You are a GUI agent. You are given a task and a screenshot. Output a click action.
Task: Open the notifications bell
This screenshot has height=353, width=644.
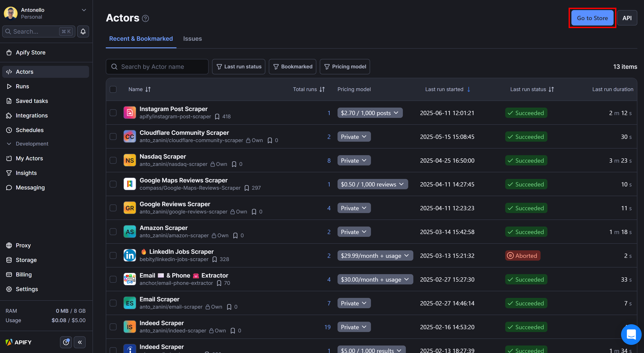(83, 32)
